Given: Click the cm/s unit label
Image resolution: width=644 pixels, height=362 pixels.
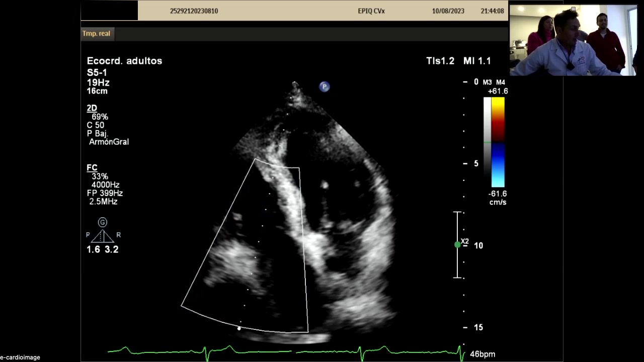Looking at the screenshot, I should [x=498, y=202].
